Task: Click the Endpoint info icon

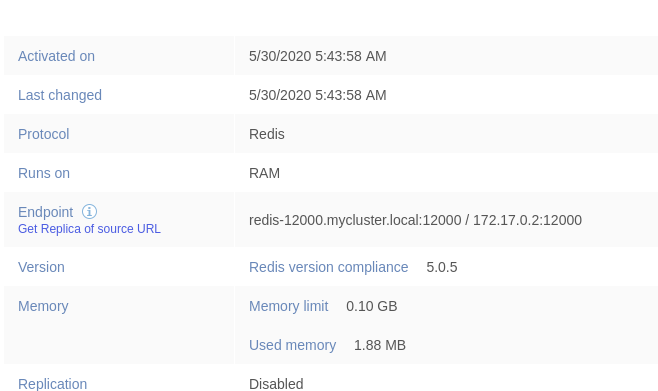Action: coord(89,211)
